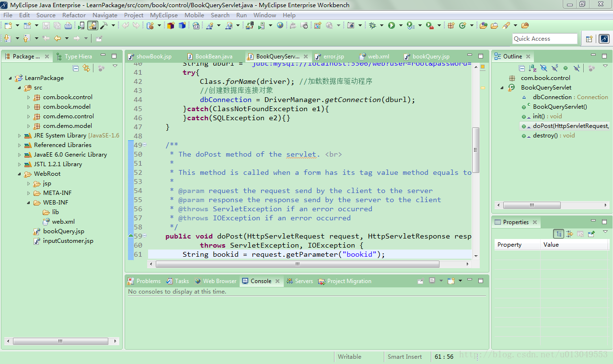Expand JRE System Library node
Viewport: 613px width, 364px height.
pos(19,136)
